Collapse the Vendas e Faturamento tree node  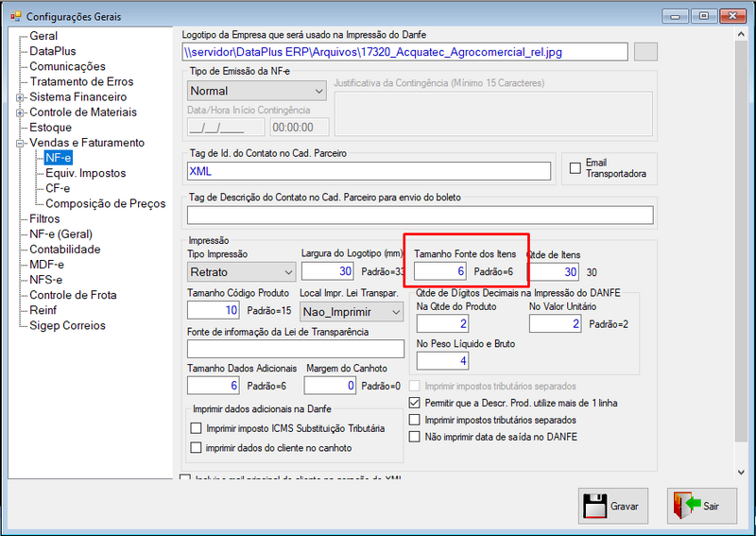point(20,144)
